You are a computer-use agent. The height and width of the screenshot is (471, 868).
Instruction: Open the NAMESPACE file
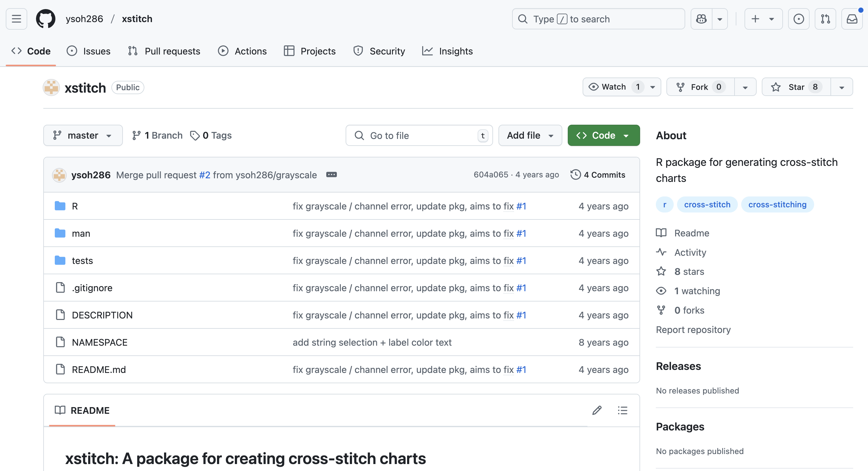[99, 342]
